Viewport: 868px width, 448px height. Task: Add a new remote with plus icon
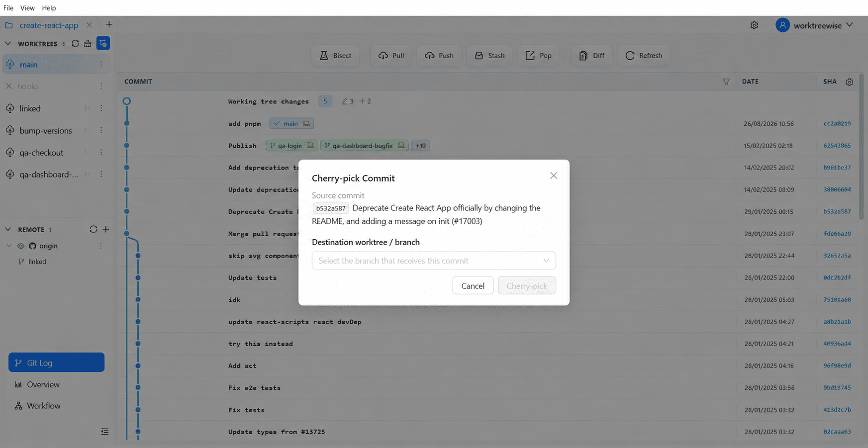106,229
